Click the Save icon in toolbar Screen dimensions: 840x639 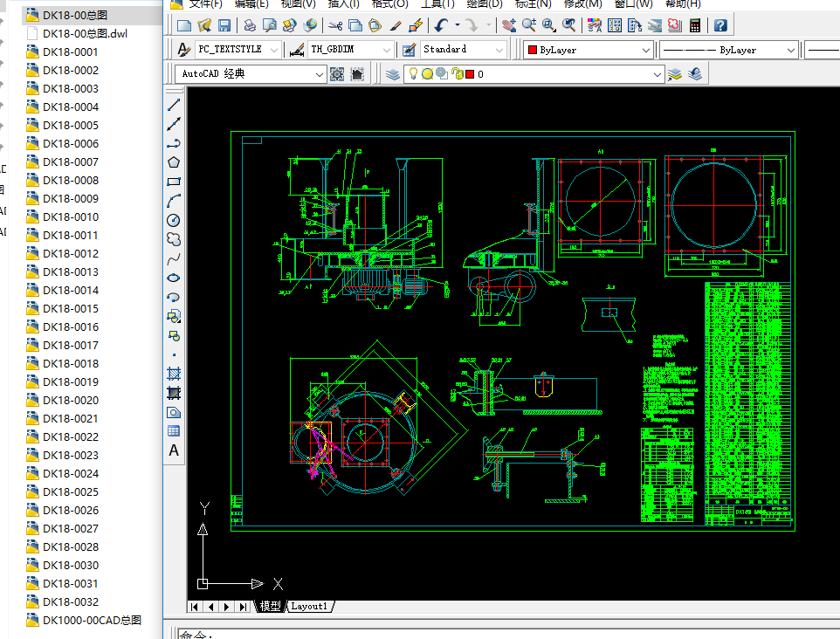pyautogui.click(x=224, y=25)
